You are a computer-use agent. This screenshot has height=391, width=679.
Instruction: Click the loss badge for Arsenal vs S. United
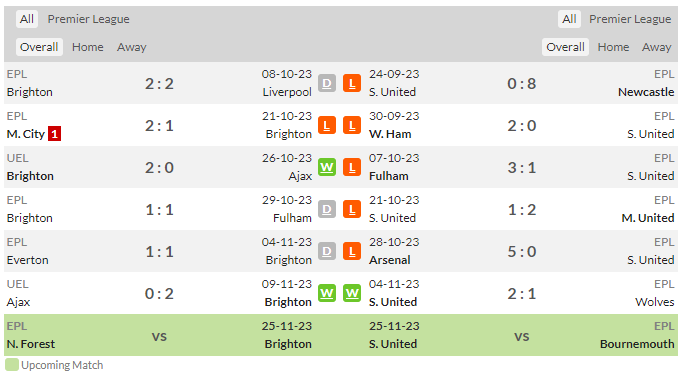pos(352,251)
